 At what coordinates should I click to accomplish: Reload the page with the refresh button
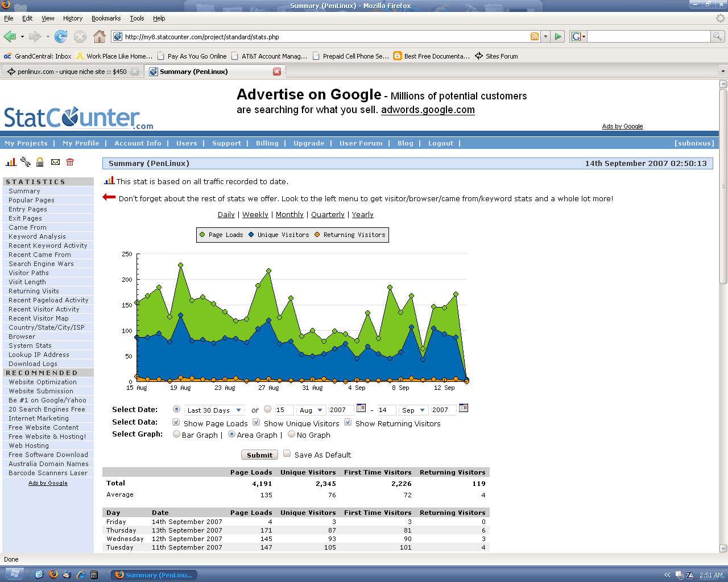pos(61,37)
